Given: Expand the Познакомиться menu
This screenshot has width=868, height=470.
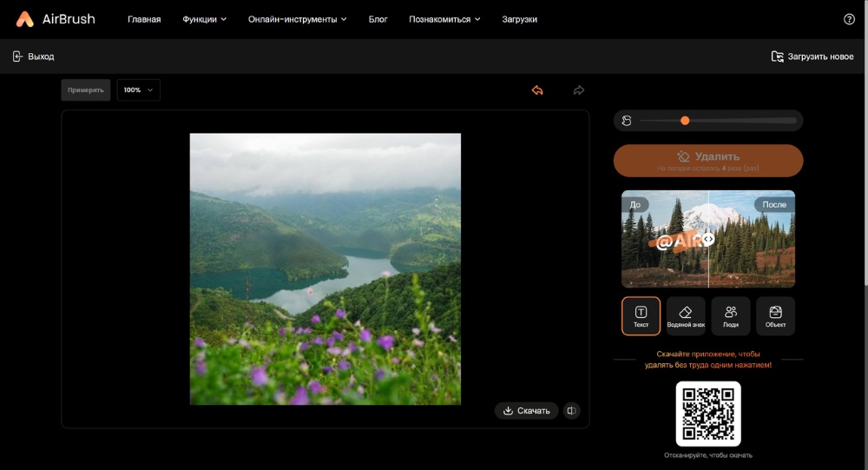Looking at the screenshot, I should tap(444, 19).
